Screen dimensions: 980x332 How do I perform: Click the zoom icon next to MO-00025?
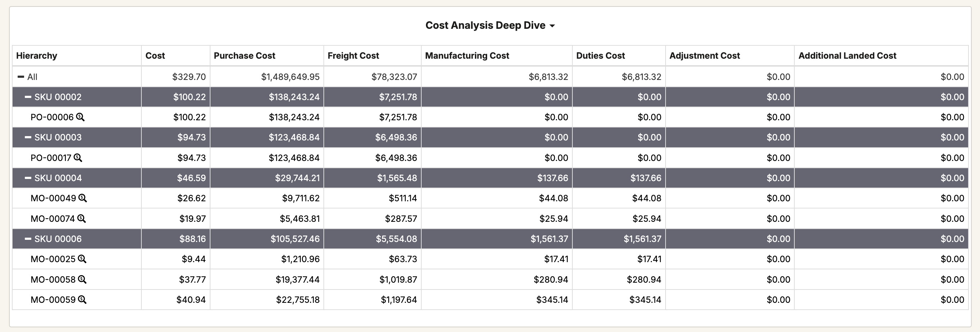[82, 259]
